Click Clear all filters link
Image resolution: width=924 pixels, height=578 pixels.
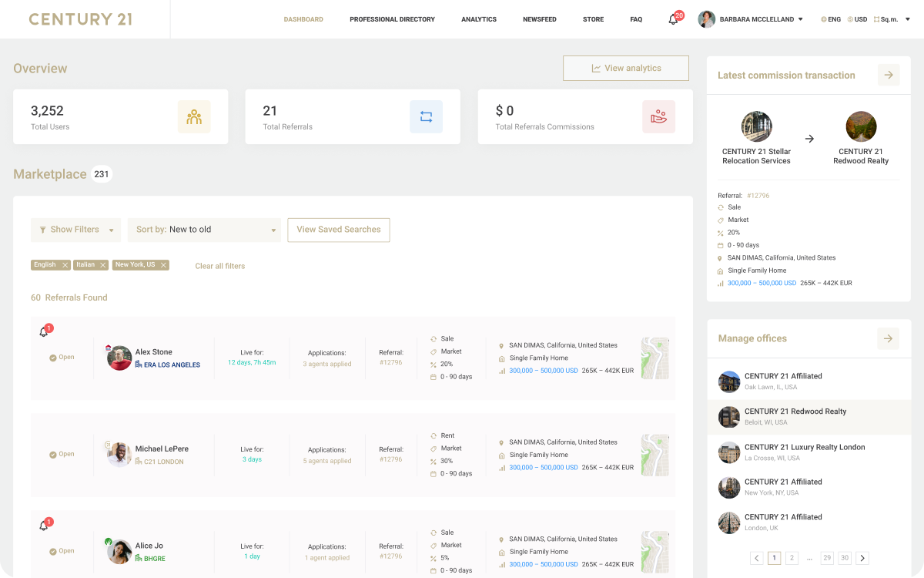point(220,266)
